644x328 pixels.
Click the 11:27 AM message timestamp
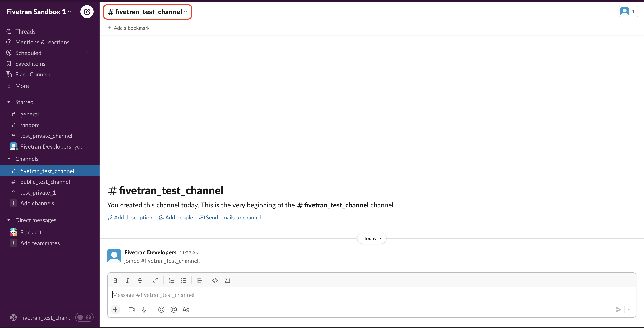(189, 252)
